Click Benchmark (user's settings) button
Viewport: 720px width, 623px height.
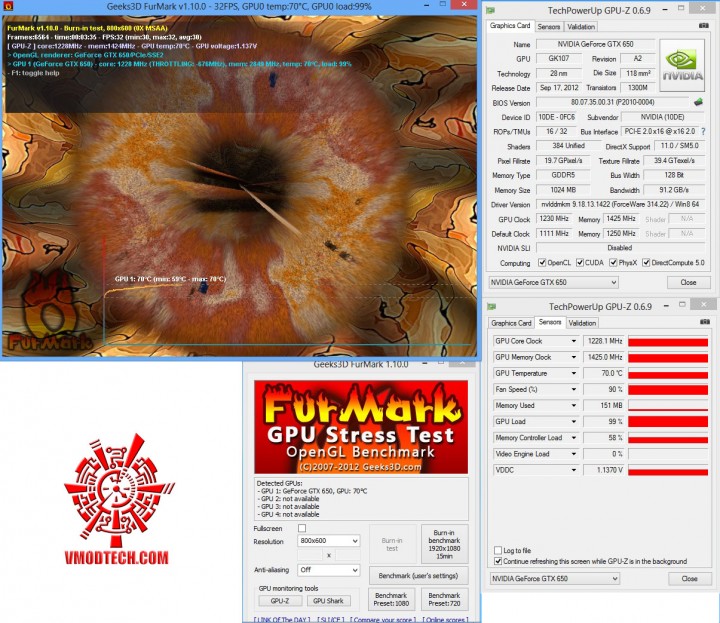click(418, 576)
